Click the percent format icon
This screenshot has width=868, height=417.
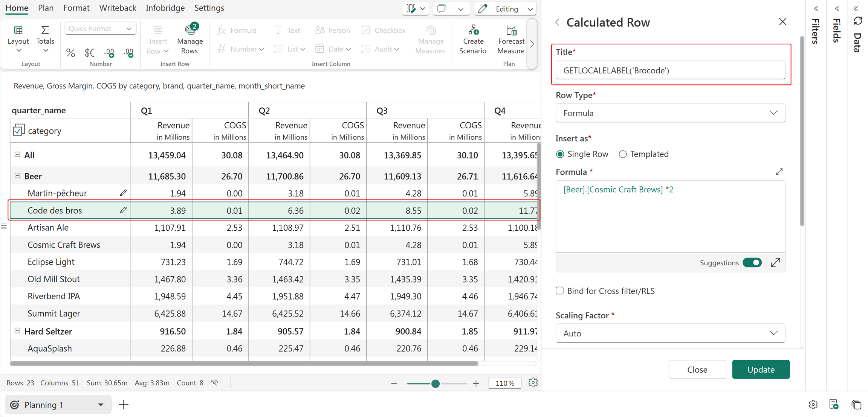click(70, 53)
